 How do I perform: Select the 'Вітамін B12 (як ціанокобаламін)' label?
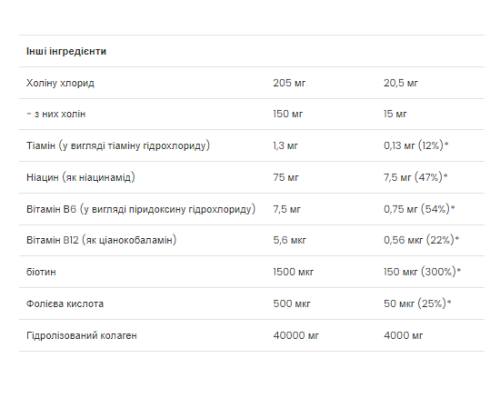pos(101,240)
